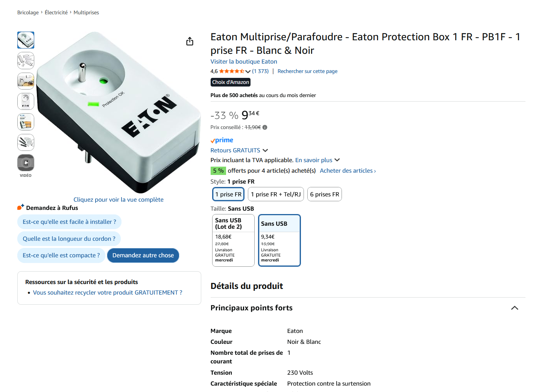Click the prime logo
Viewport: 533px width, 392px height.
pyautogui.click(x=222, y=140)
